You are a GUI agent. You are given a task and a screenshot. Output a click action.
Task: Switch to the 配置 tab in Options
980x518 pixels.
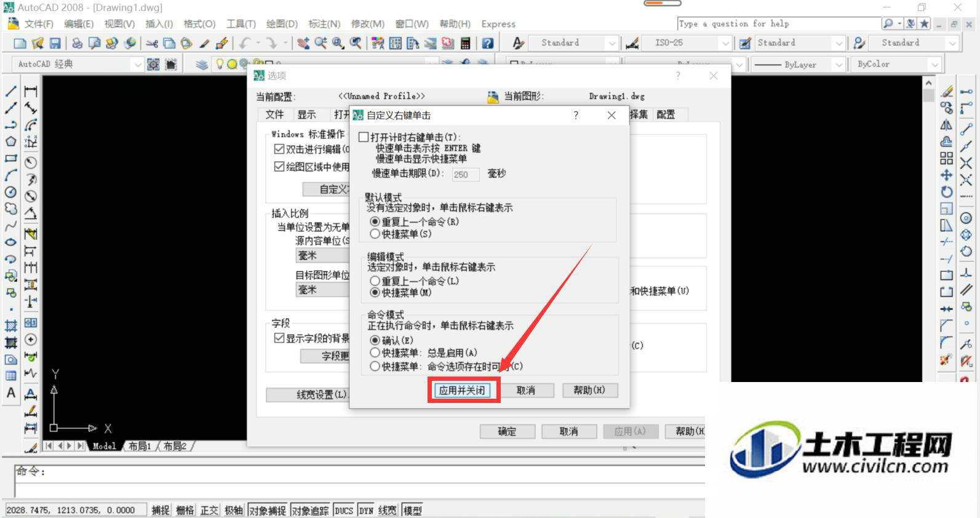pyautogui.click(x=666, y=114)
